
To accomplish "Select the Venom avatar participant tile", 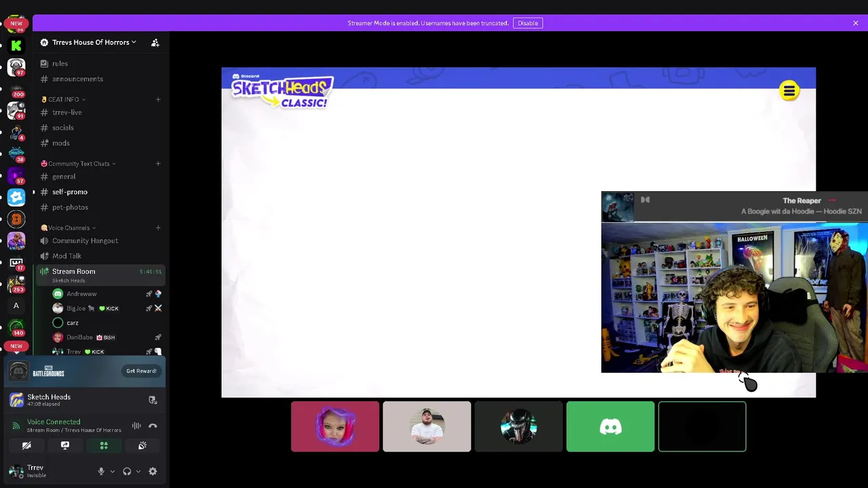I will [x=519, y=427].
